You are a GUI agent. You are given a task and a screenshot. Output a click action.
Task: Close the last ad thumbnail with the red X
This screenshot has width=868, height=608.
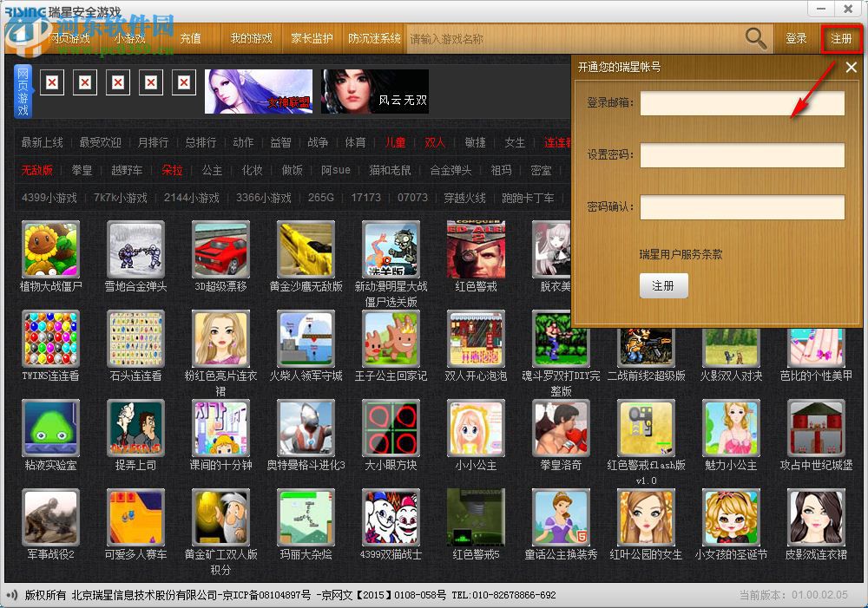pyautogui.click(x=184, y=82)
